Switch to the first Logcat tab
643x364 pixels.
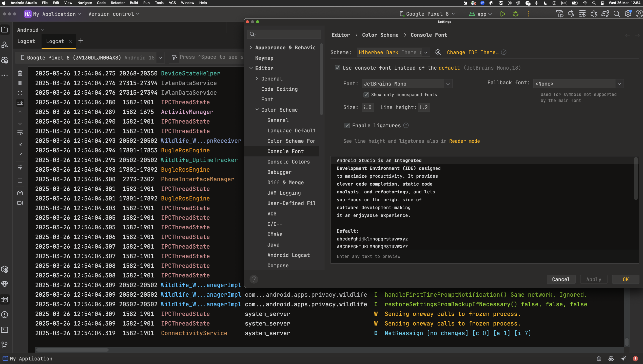26,41
